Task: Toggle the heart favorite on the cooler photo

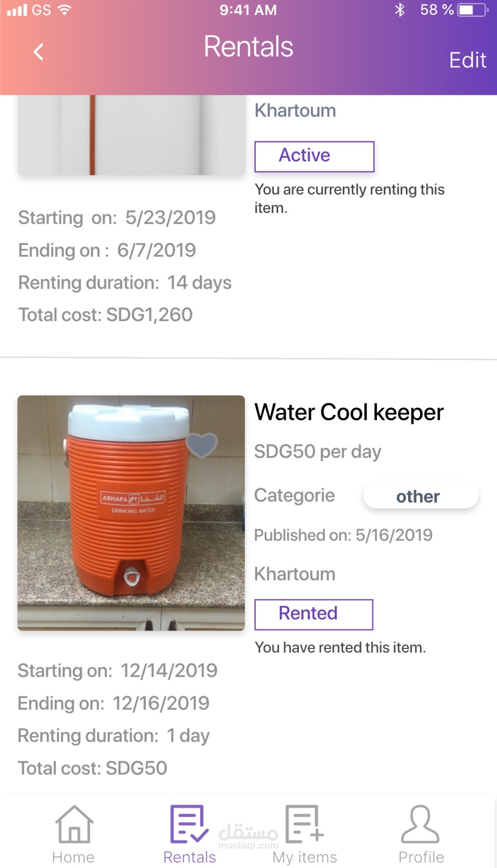Action: [x=202, y=444]
